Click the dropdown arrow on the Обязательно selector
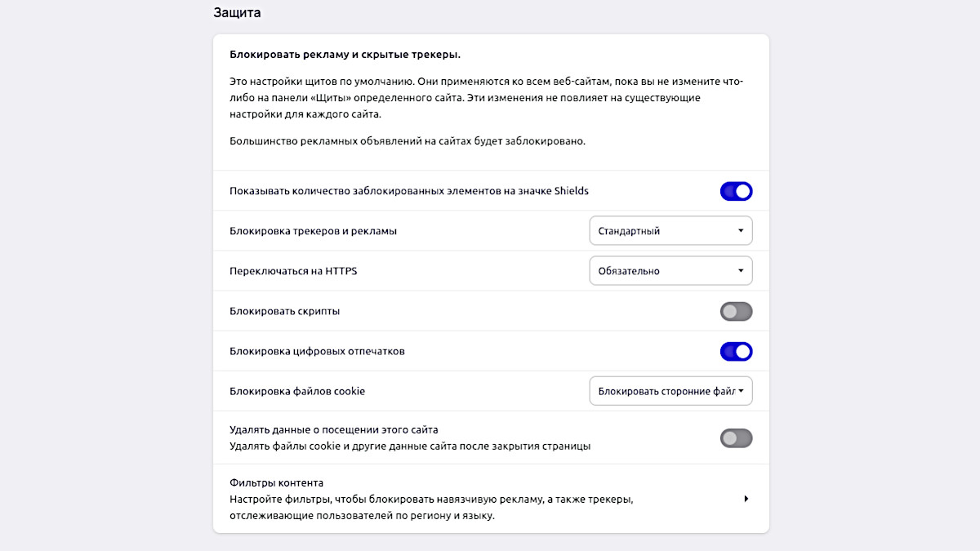Image resolution: width=980 pixels, height=551 pixels. click(x=740, y=270)
